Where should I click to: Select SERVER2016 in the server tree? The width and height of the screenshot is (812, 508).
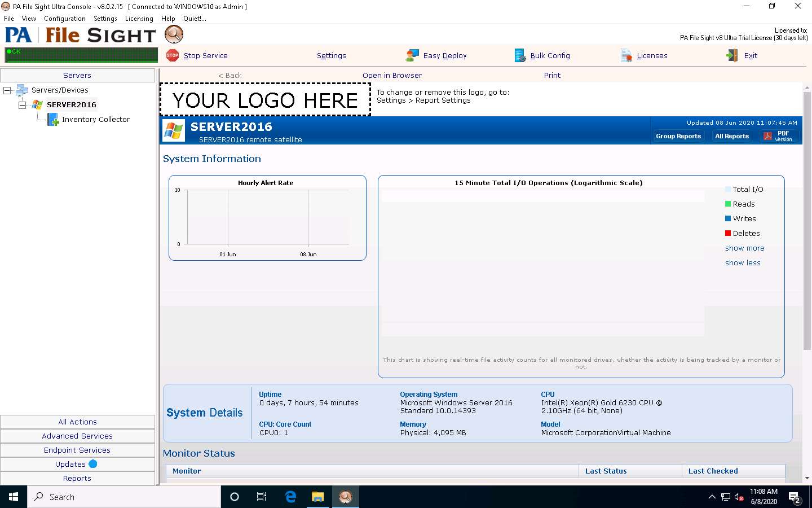pos(72,105)
